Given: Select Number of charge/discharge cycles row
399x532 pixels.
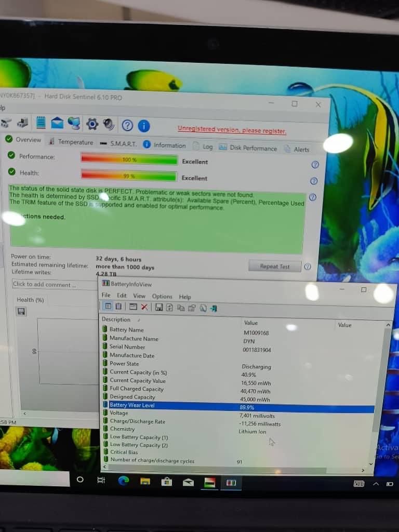Looking at the screenshot, I should (x=237, y=461).
